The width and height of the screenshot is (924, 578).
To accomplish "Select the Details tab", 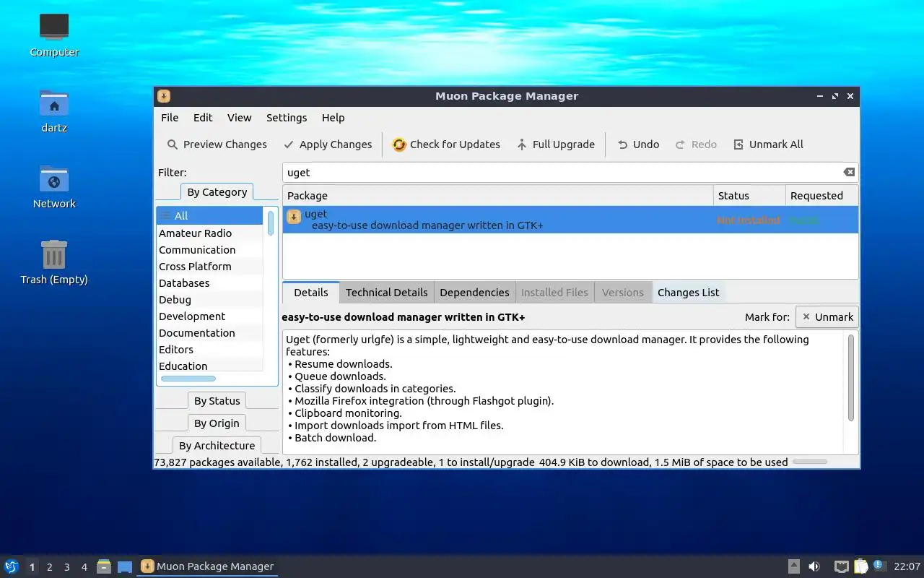I will click(311, 293).
